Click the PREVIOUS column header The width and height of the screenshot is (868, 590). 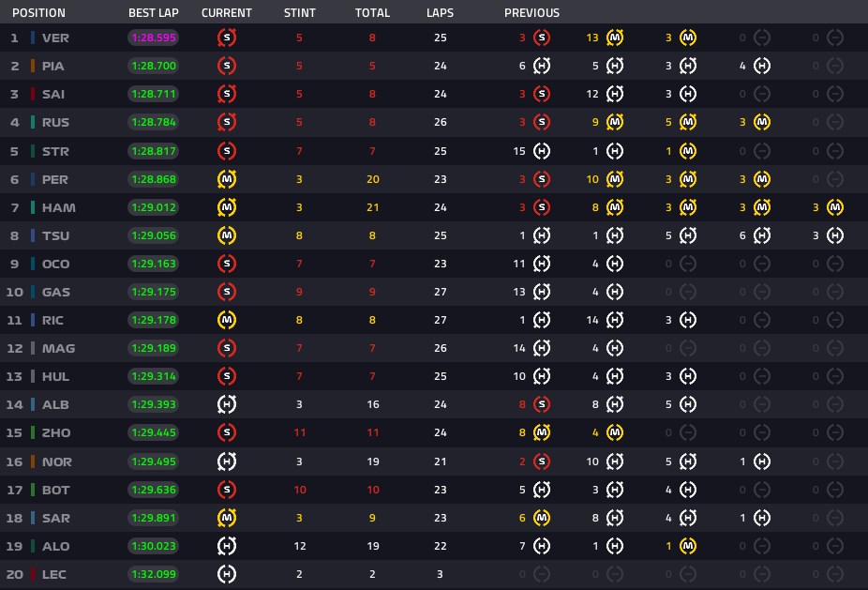point(532,13)
